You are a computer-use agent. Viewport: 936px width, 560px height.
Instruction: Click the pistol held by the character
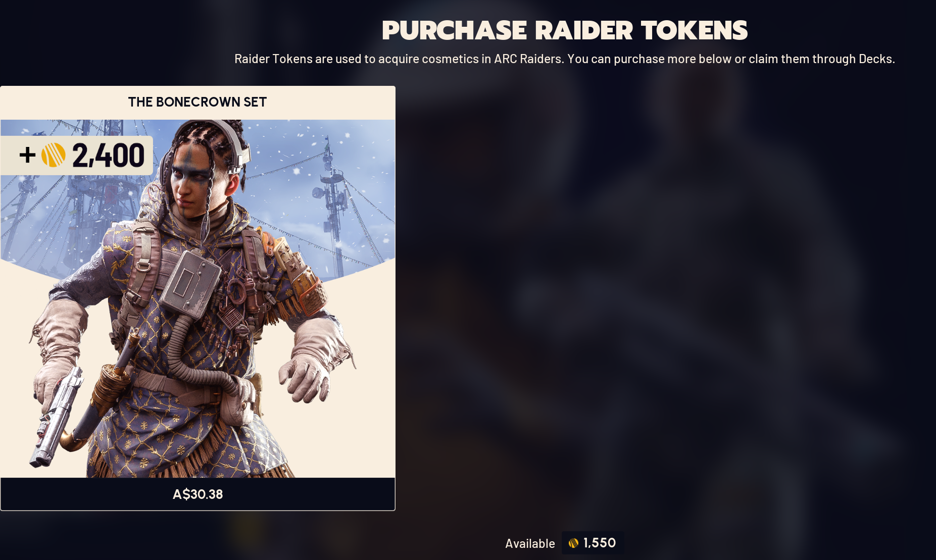tap(57, 415)
